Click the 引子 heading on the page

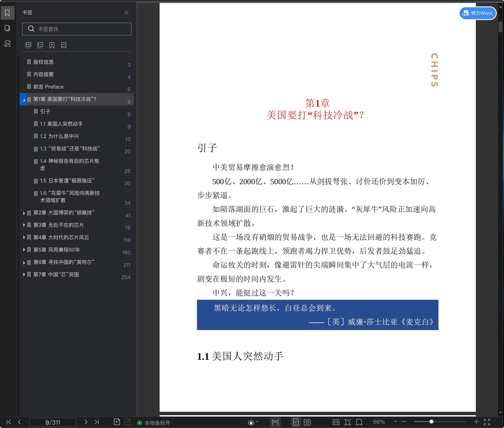click(x=207, y=148)
